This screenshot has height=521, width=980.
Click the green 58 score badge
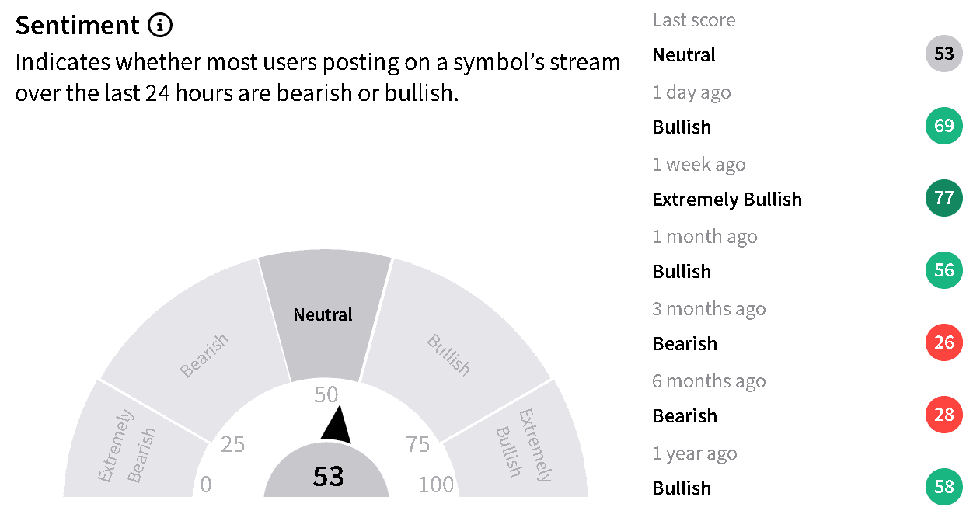(944, 487)
